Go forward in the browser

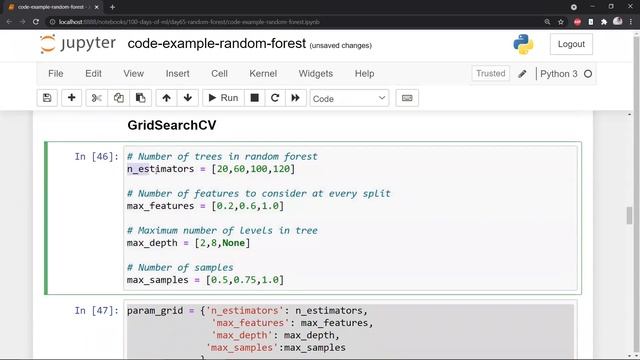pyautogui.click(x=22, y=22)
